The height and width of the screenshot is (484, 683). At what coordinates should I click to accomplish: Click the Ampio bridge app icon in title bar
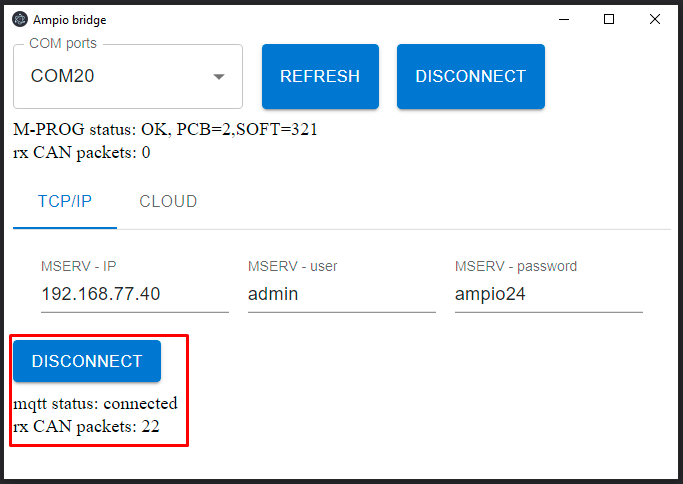pyautogui.click(x=20, y=20)
